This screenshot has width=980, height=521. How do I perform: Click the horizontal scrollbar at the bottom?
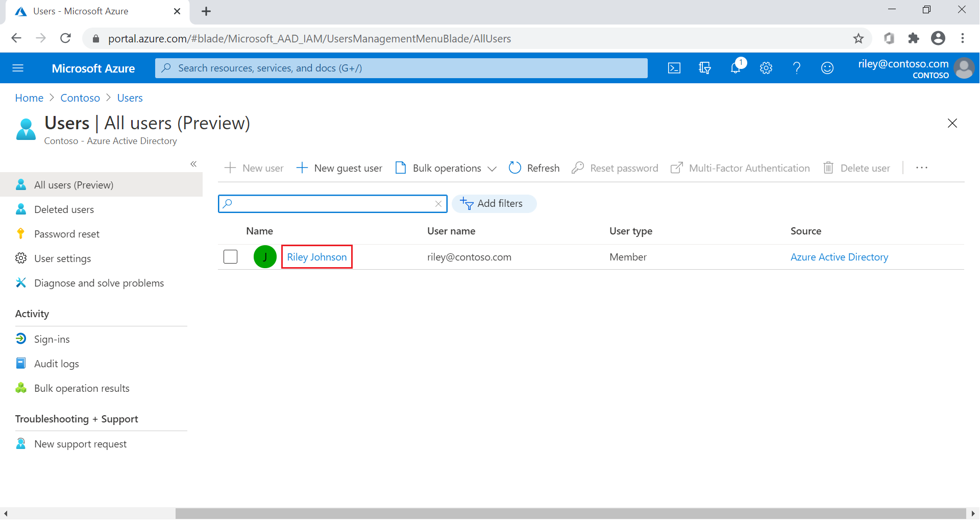pyautogui.click(x=571, y=513)
